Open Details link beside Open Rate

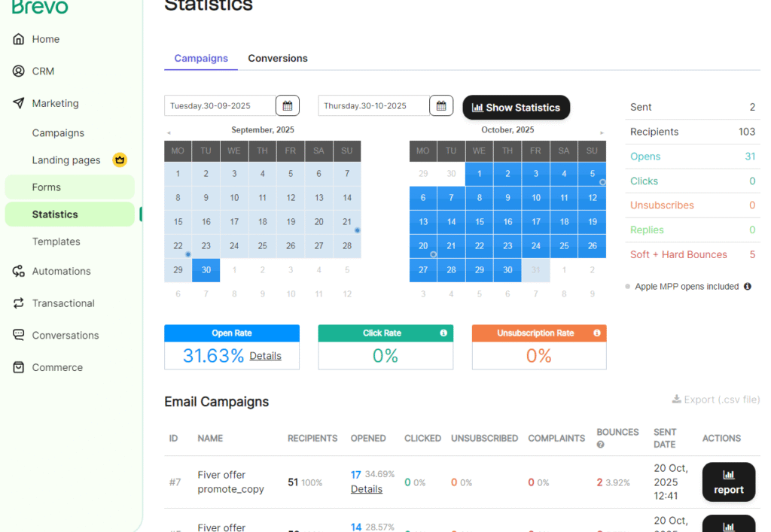[x=265, y=356]
